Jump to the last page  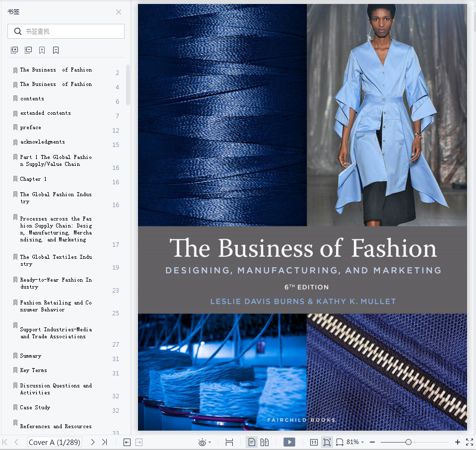click(105, 442)
